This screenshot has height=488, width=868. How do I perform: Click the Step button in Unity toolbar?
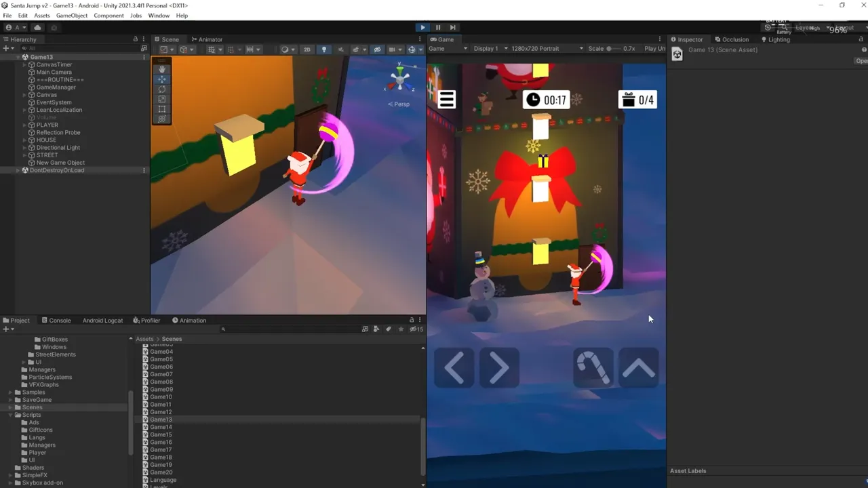[x=452, y=27]
